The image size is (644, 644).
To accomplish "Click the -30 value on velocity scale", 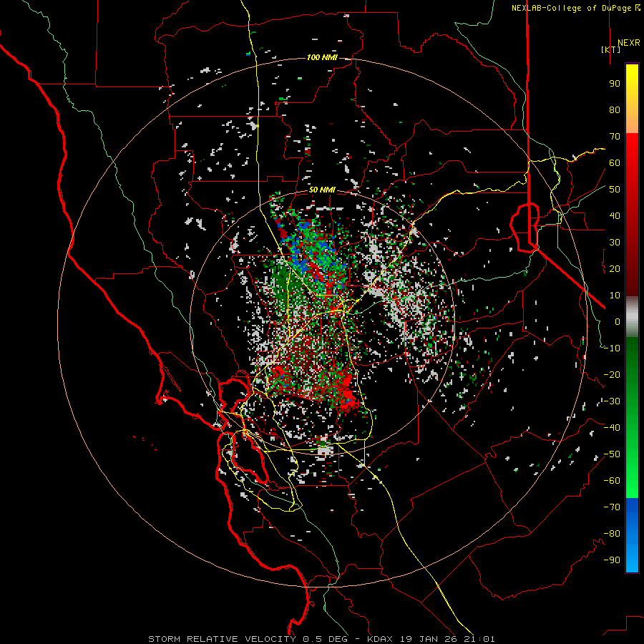I will [612, 401].
